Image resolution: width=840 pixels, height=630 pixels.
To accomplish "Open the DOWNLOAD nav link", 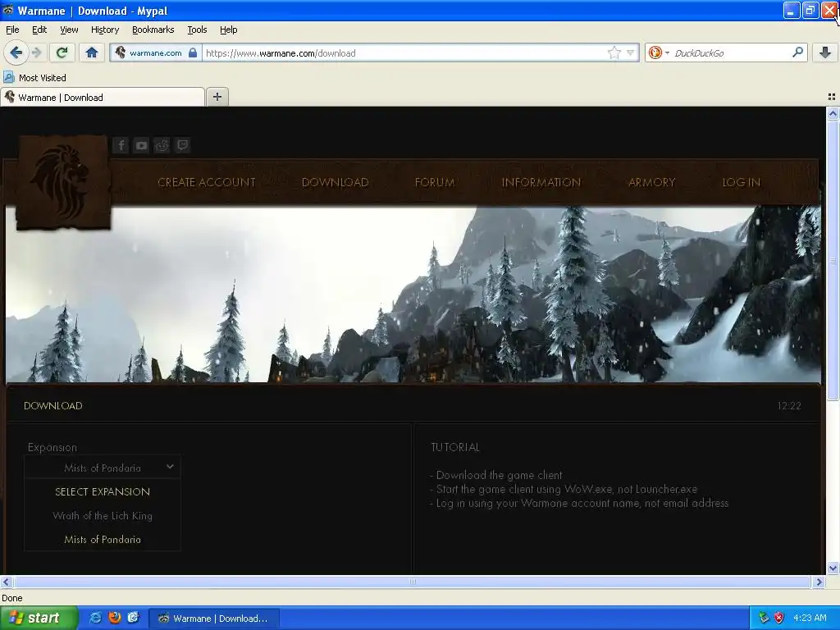I will click(x=335, y=182).
